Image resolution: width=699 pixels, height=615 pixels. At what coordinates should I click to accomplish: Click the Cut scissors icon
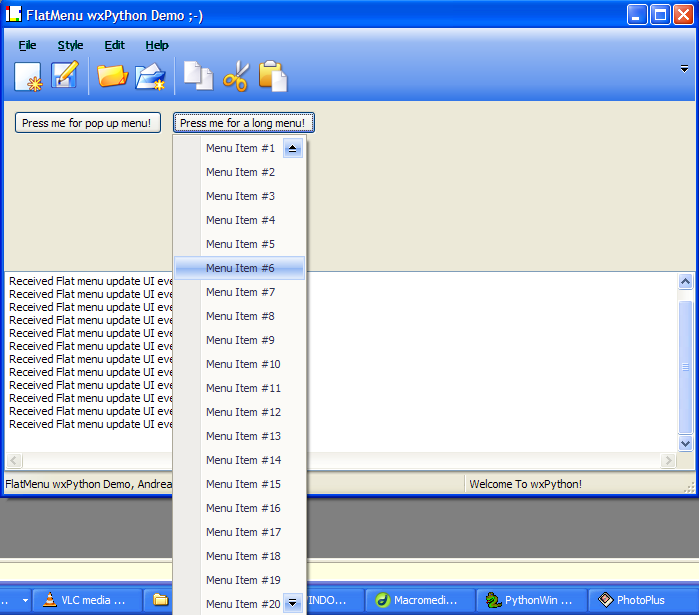coord(235,76)
